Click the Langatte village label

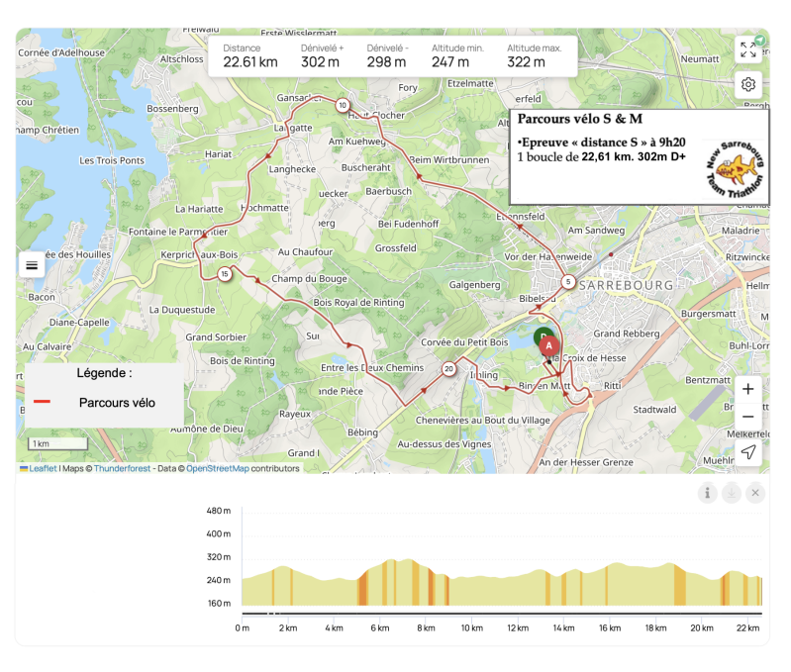(293, 128)
